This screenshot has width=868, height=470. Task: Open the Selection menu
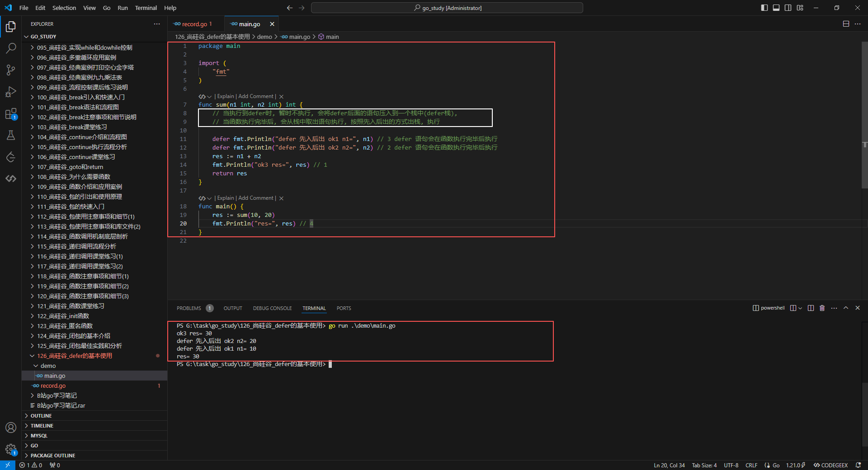64,8
